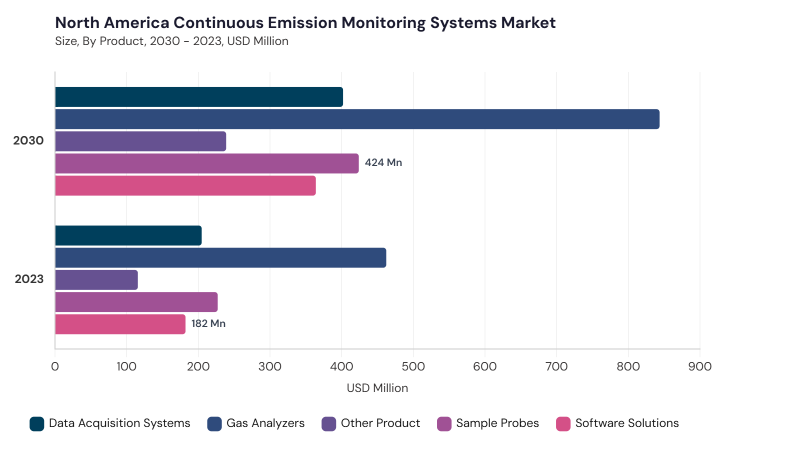The image size is (800, 450).
Task: Click the 900 x-axis tick label
Action: (x=700, y=366)
